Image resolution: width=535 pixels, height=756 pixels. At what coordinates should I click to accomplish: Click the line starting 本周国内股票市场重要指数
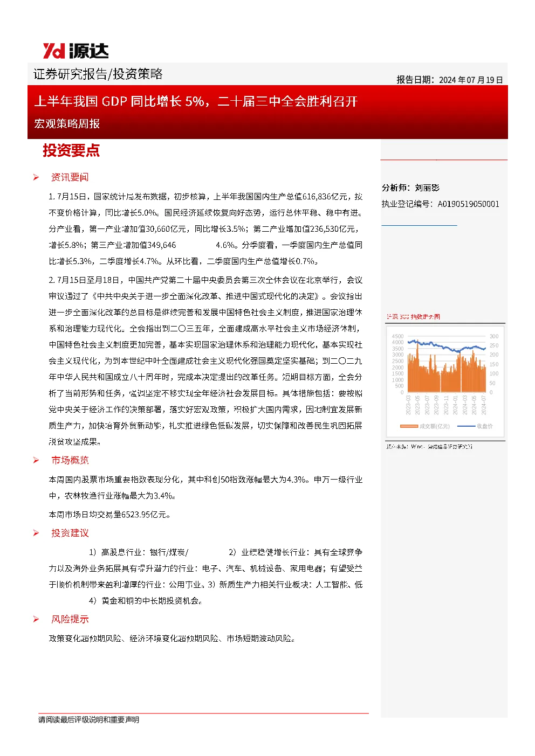coord(205,479)
